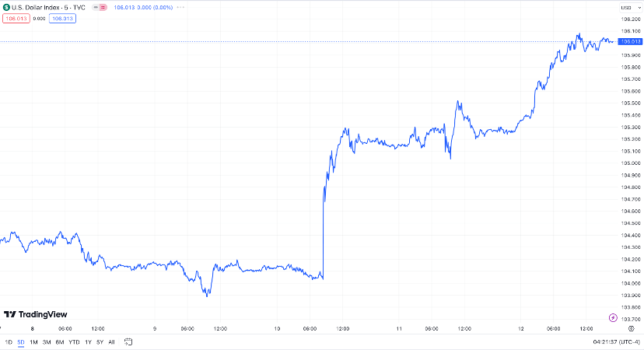Open the USD currency dropdown
This screenshot has height=350, width=644.
626,7
